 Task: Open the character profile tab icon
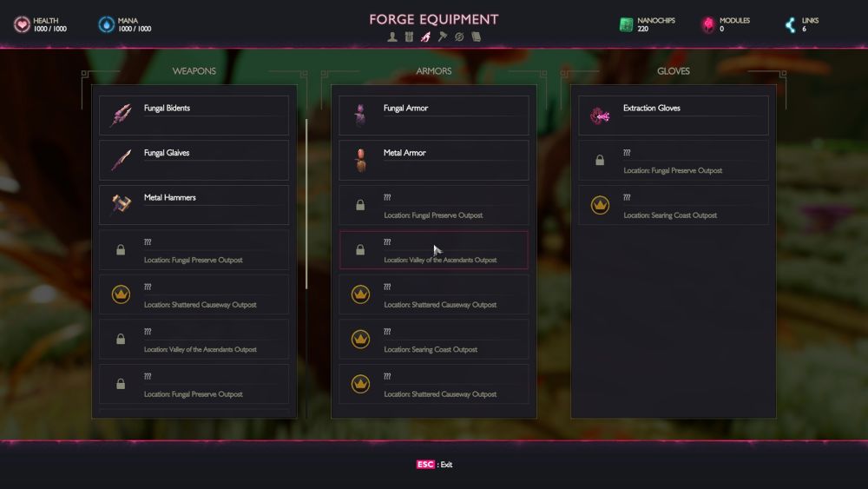(392, 37)
